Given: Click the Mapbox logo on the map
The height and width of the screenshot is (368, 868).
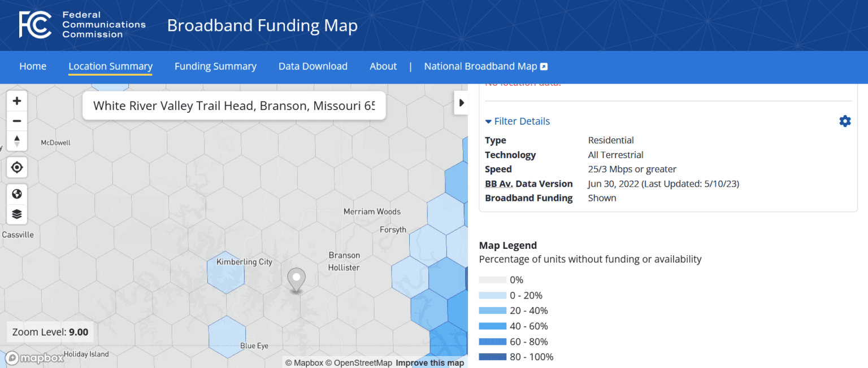Looking at the screenshot, I should click(34, 357).
